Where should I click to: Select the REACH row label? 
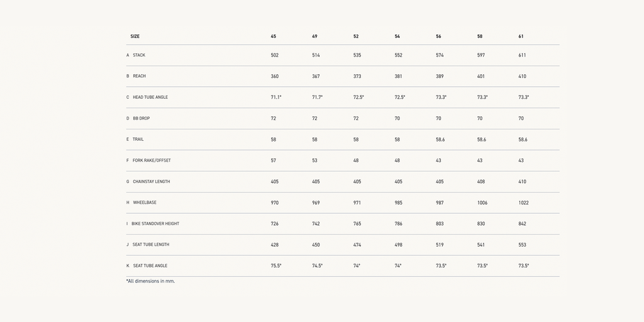(x=139, y=76)
